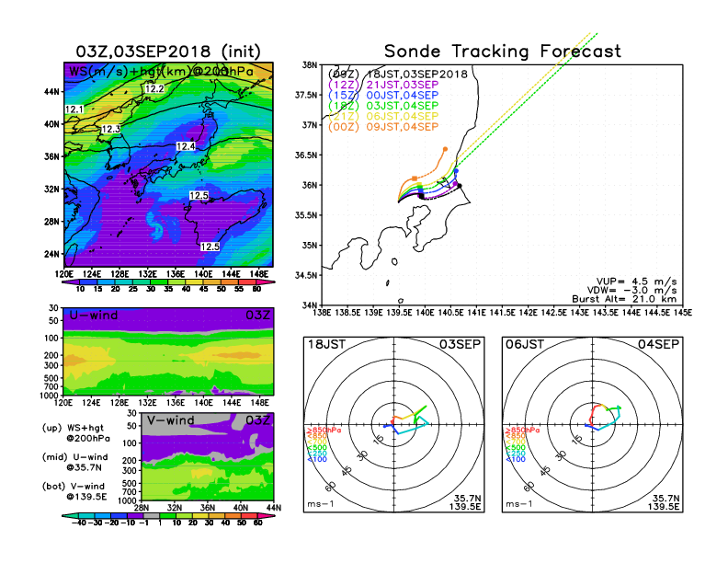Click the "(bot) V-wind @139.5E" note
728x563 pixels.
coord(74,491)
